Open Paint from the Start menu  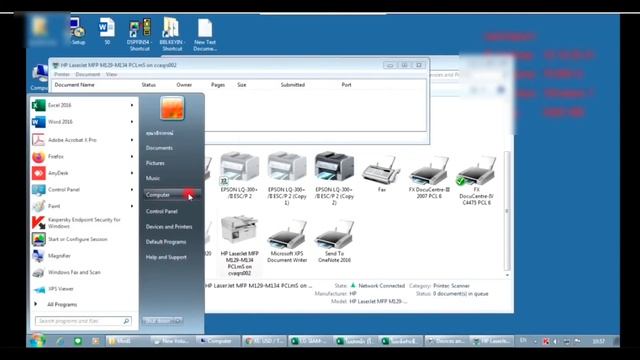(54, 206)
